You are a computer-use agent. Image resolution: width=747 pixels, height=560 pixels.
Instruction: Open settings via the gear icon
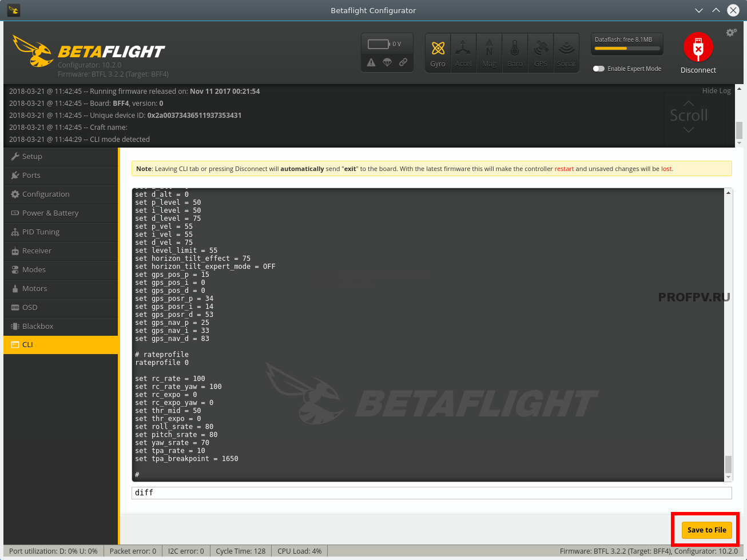(731, 33)
